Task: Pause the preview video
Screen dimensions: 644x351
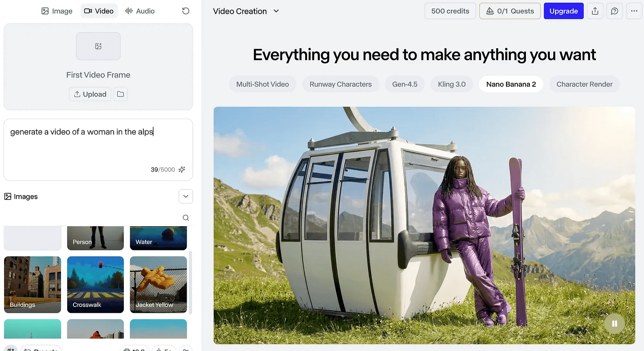Action: tap(614, 324)
